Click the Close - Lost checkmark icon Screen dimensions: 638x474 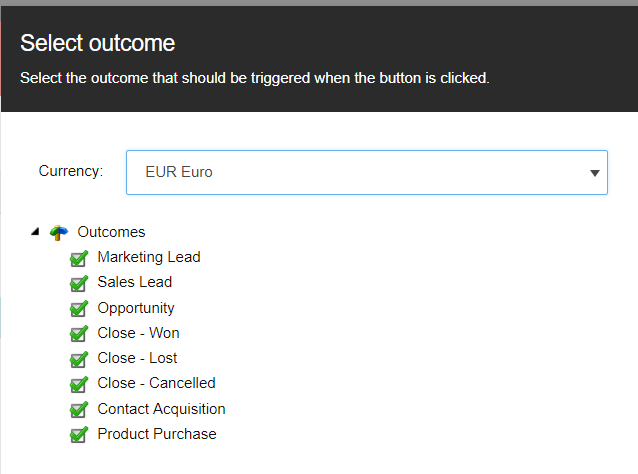pos(79,359)
